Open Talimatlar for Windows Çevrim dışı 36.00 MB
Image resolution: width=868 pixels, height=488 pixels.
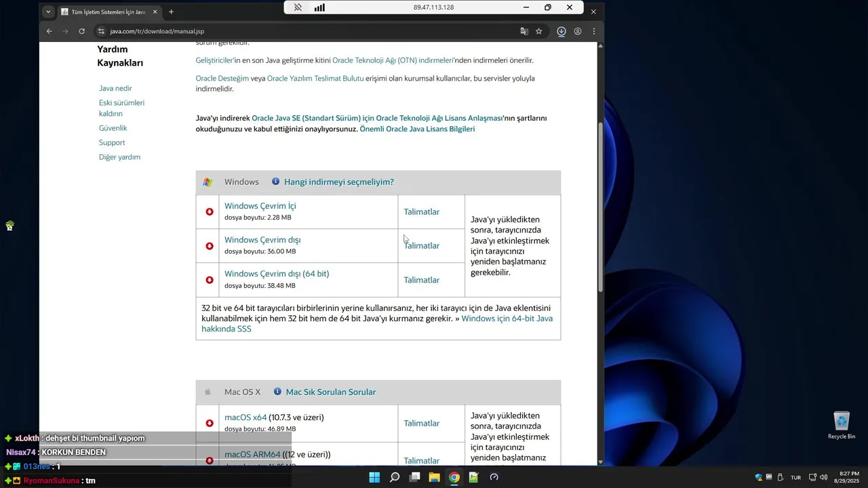tap(422, 245)
